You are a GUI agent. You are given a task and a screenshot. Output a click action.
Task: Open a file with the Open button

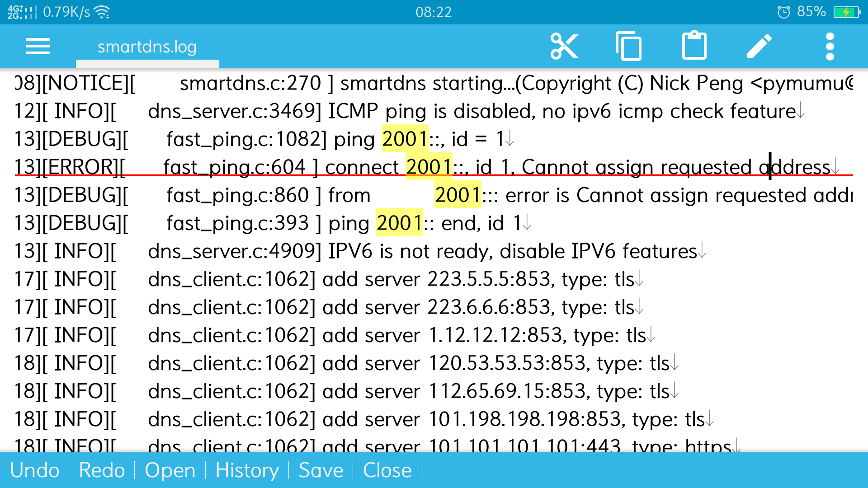pos(170,470)
